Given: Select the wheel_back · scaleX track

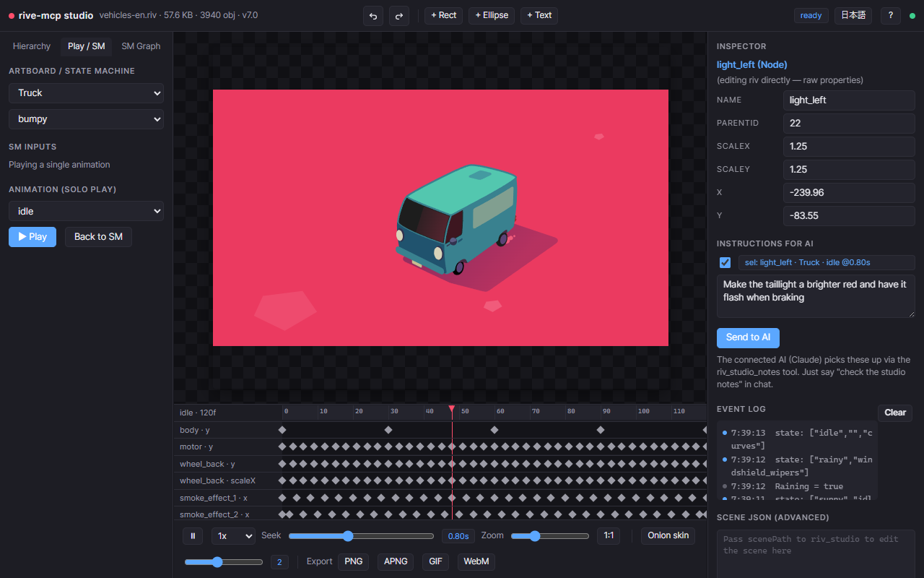Looking at the screenshot, I should (x=440, y=480).
